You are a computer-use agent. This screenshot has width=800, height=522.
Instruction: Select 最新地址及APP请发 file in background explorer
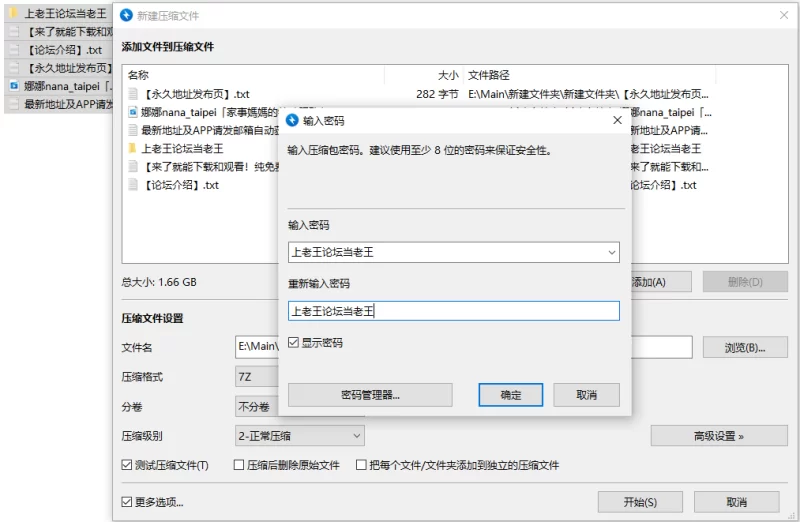(x=58, y=105)
